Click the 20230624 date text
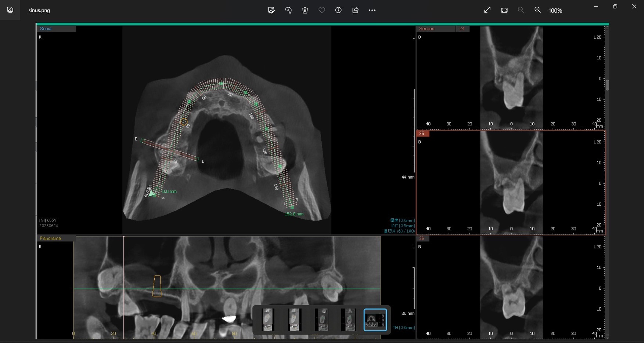Screen dimensions: 644x343 [48, 226]
